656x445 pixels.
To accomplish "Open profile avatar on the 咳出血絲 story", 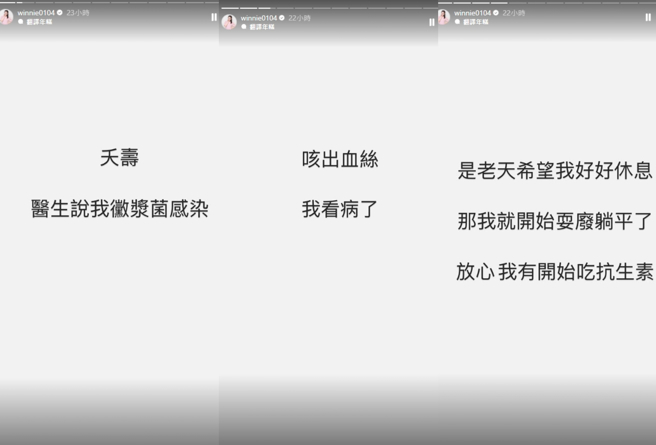I will 229,22.
